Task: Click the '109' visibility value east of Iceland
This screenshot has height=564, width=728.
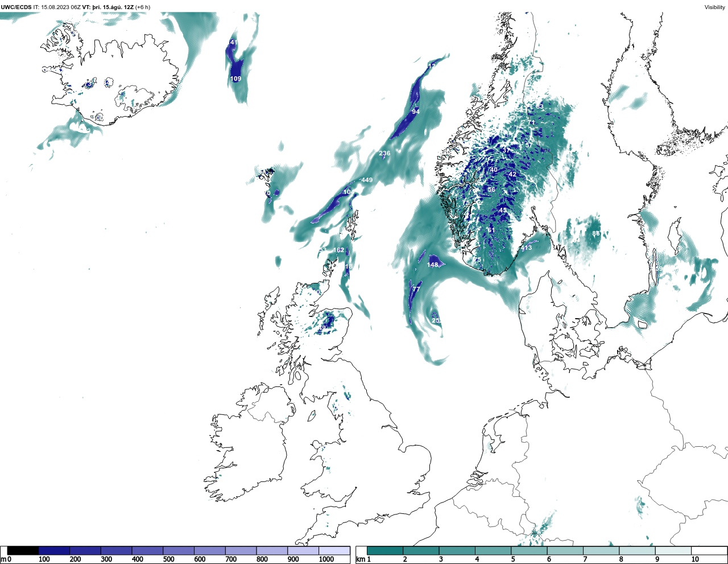Action: click(x=235, y=79)
